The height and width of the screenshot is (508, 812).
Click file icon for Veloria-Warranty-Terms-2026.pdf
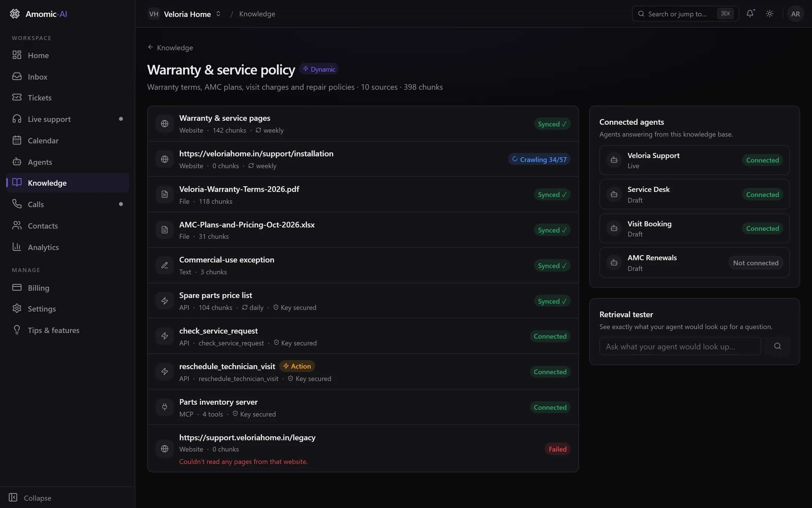coord(165,194)
